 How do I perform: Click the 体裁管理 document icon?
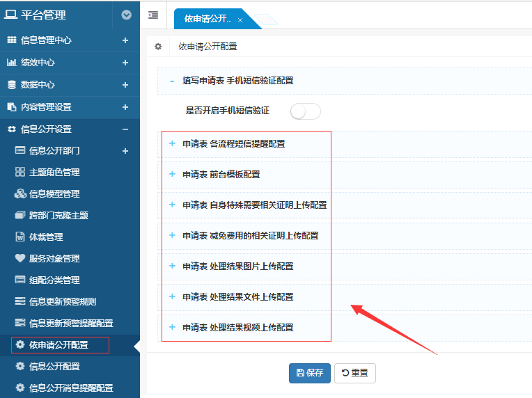click(x=20, y=237)
